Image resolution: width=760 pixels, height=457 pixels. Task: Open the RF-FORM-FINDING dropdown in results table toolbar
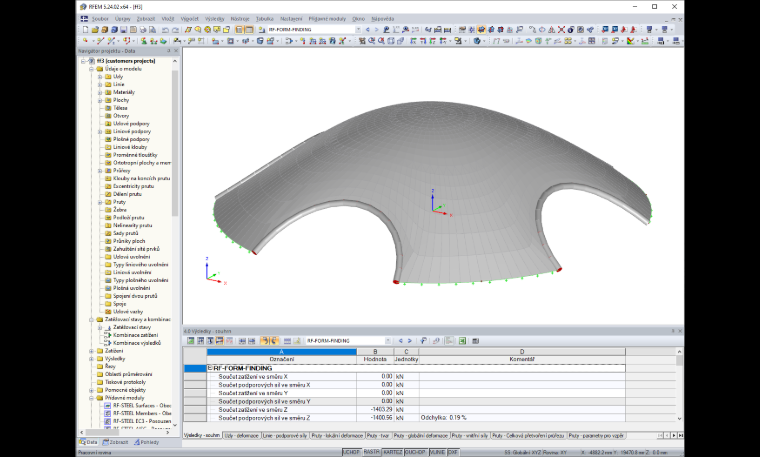[x=388, y=341]
